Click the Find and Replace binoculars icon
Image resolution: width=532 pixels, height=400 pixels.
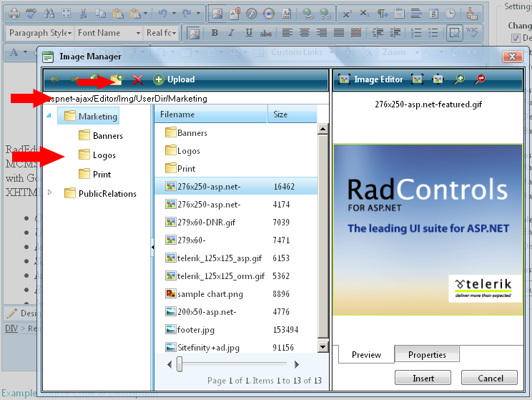point(49,14)
